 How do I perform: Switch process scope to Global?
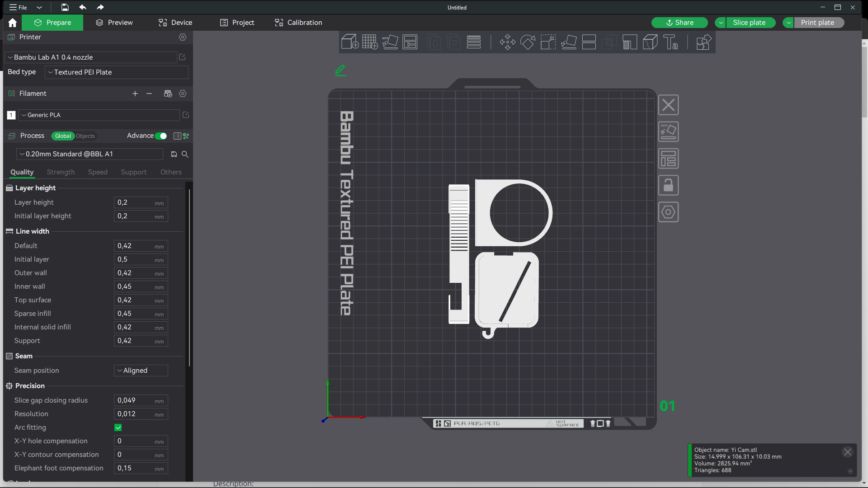point(63,136)
